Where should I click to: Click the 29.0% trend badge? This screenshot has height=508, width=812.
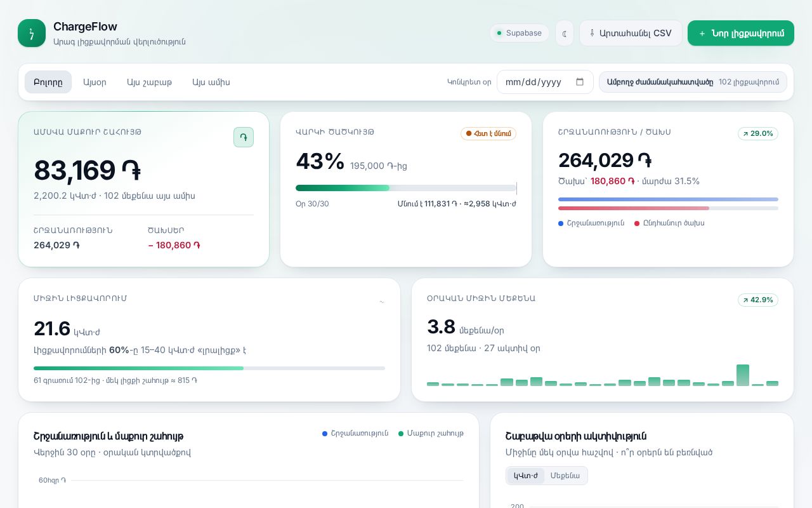click(x=758, y=133)
